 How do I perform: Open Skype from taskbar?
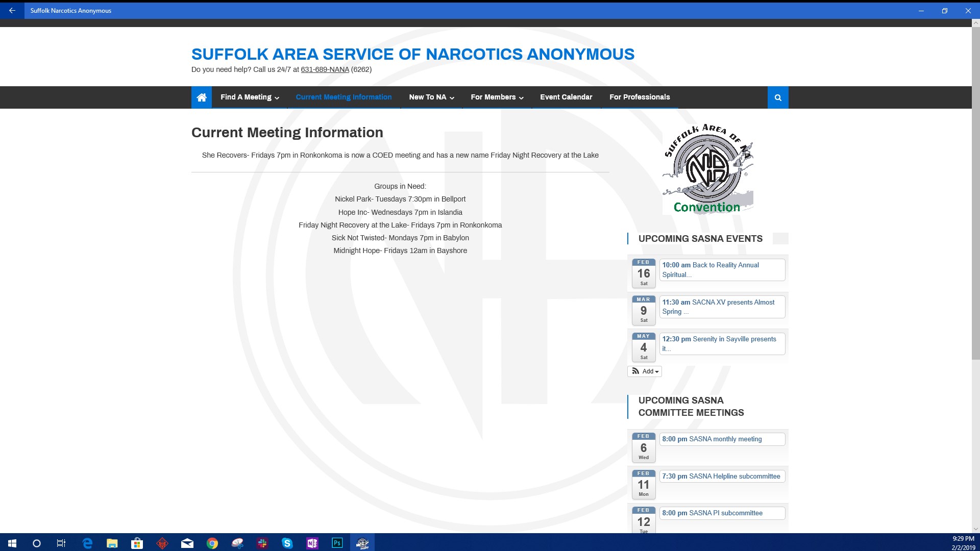coord(287,543)
